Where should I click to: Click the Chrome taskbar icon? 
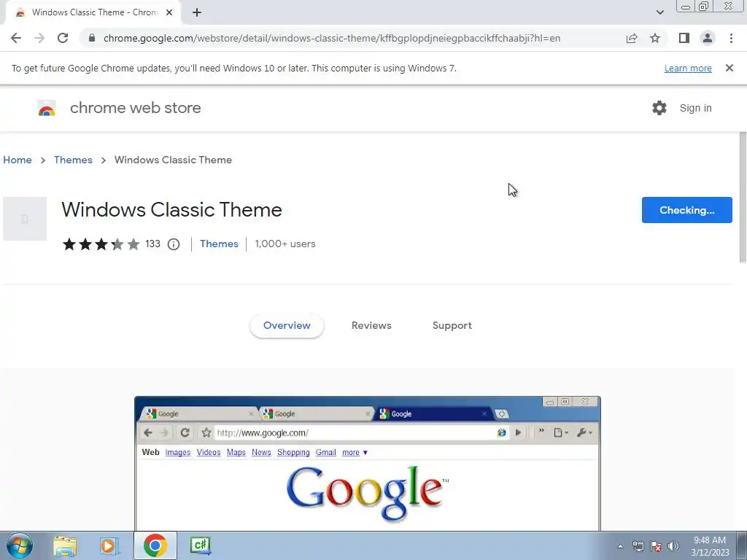pyautogui.click(x=155, y=545)
